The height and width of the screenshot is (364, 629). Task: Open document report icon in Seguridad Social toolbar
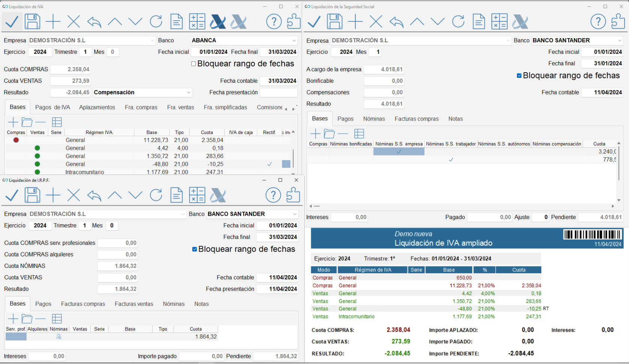pyautogui.click(x=479, y=21)
